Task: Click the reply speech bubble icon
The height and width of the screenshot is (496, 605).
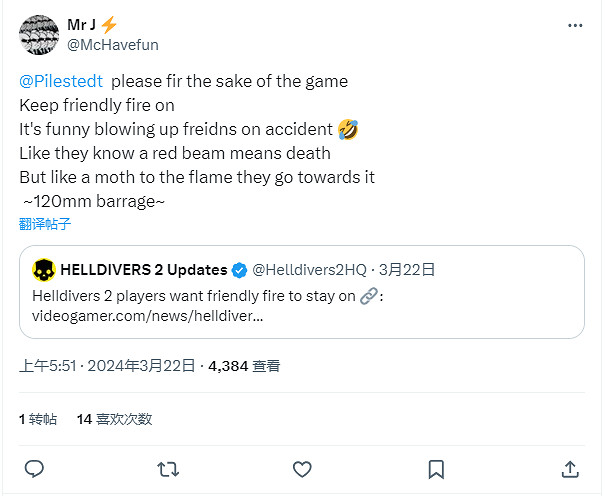Action: [x=34, y=468]
